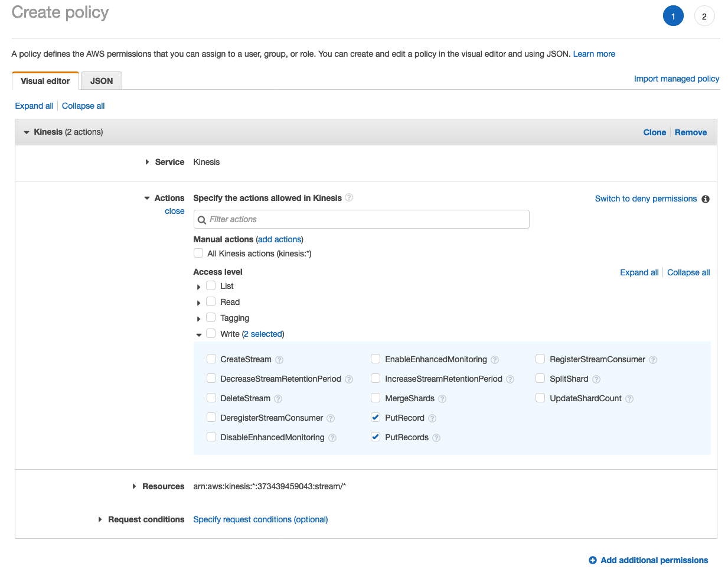
Task: Collapse the Kinesis permissions block
Action: (x=26, y=132)
